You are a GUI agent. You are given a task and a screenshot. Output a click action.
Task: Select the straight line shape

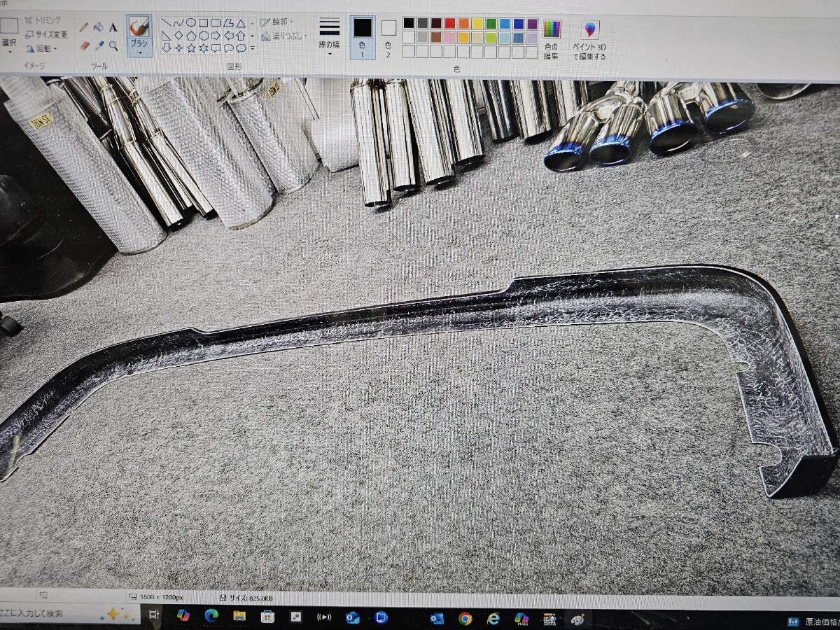coord(167,22)
